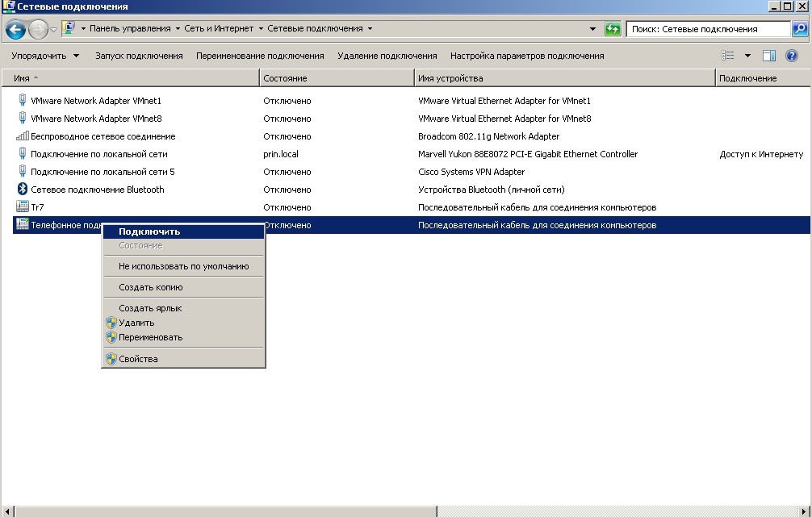Click the network folder icon in address bar
This screenshot has width=812, height=517.
click(x=69, y=28)
